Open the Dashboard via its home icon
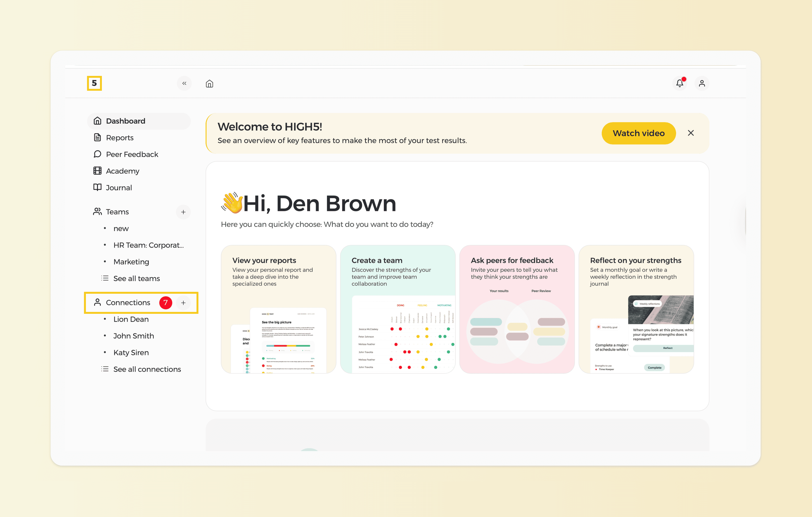The height and width of the screenshot is (517, 812). [x=97, y=121]
